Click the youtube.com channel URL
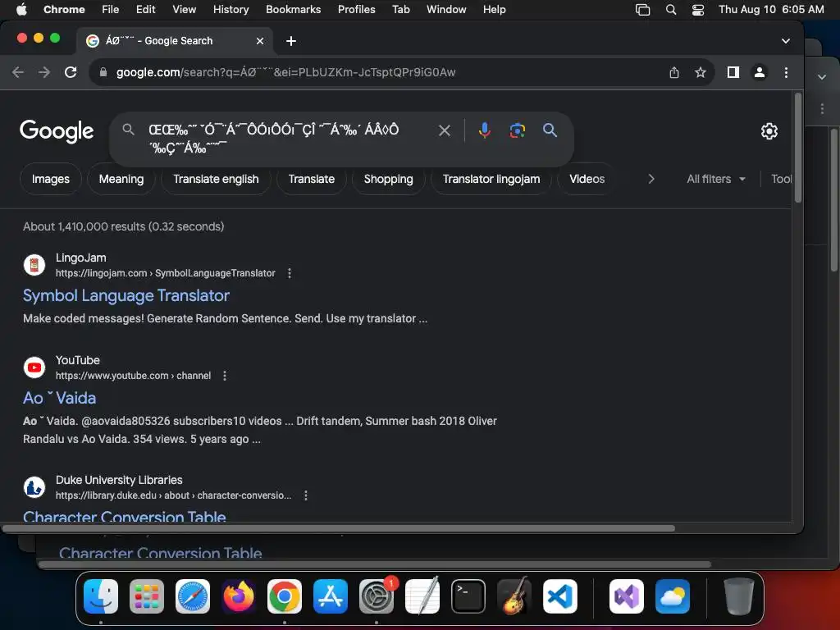840x630 pixels. (134, 376)
